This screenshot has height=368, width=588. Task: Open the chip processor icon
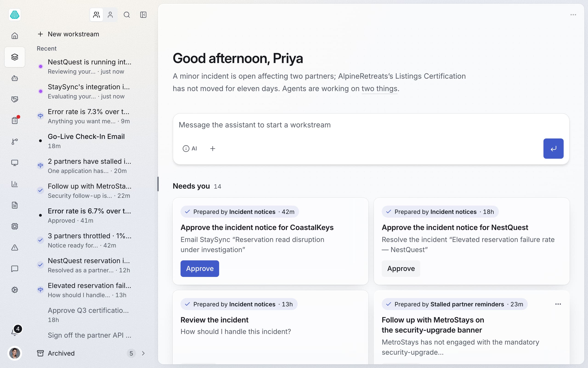[14, 226]
